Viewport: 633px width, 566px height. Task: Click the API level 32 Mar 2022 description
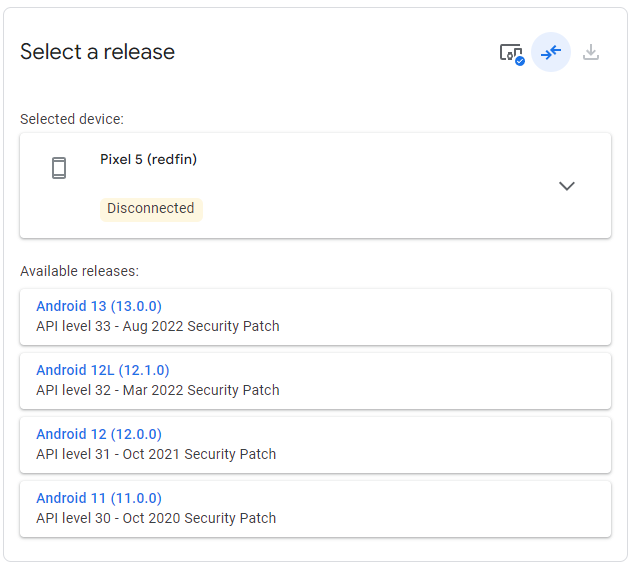point(158,390)
